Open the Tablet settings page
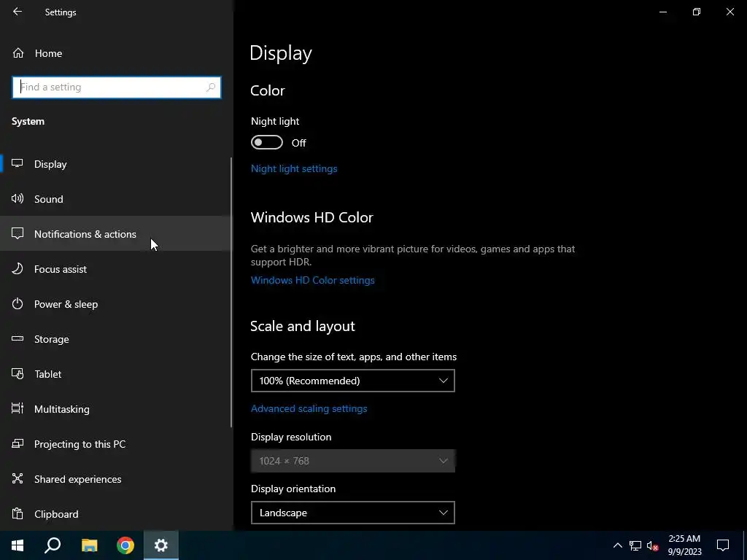The height and width of the screenshot is (560, 747). click(116, 374)
